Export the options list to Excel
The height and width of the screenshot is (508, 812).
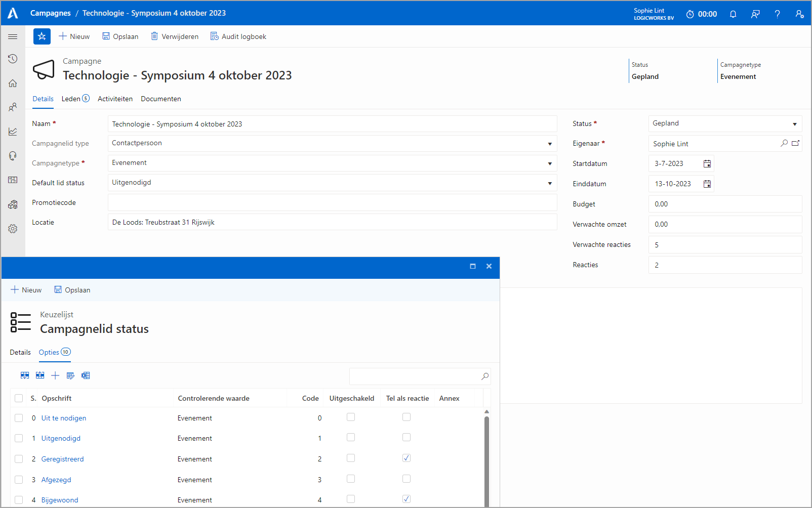(86, 375)
